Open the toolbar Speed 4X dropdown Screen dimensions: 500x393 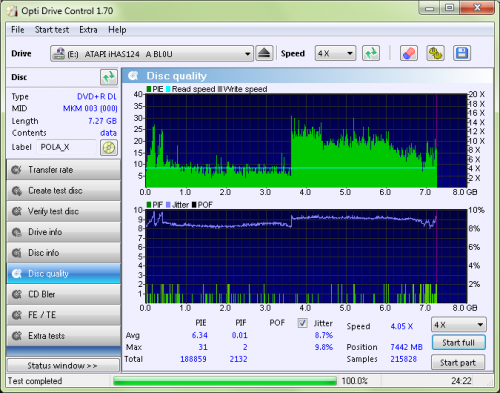[335, 53]
